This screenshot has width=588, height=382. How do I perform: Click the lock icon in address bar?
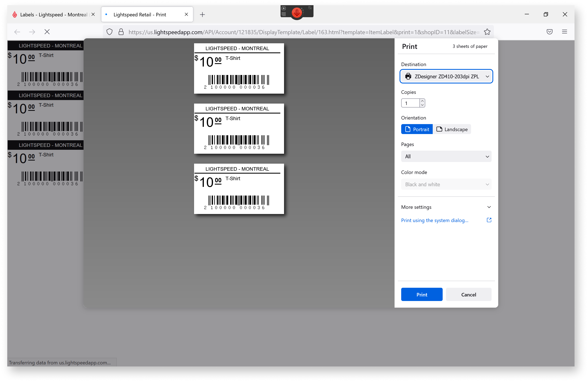(x=121, y=32)
